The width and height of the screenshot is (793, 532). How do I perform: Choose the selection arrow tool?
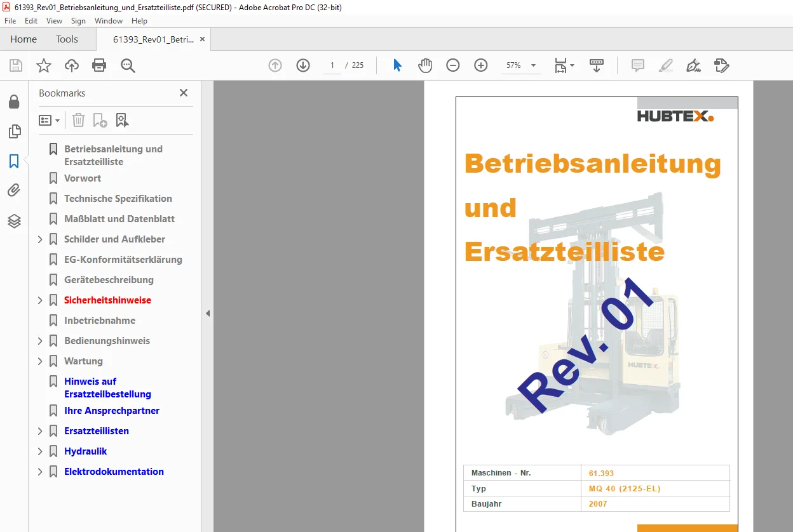[x=398, y=65]
